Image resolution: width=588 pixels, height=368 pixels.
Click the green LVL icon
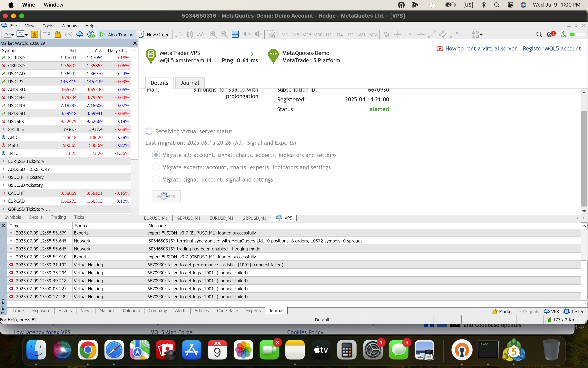(x=564, y=35)
